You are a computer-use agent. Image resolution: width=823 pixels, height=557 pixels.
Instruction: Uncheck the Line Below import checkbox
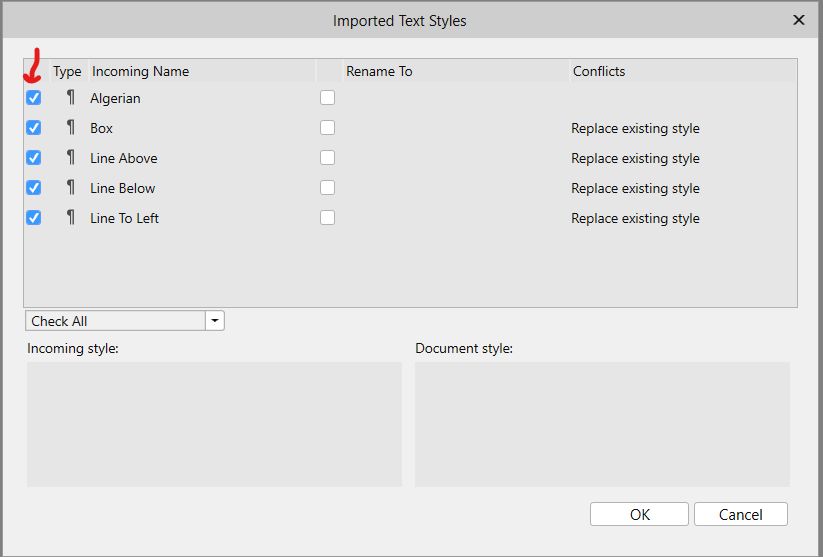pos(34,187)
